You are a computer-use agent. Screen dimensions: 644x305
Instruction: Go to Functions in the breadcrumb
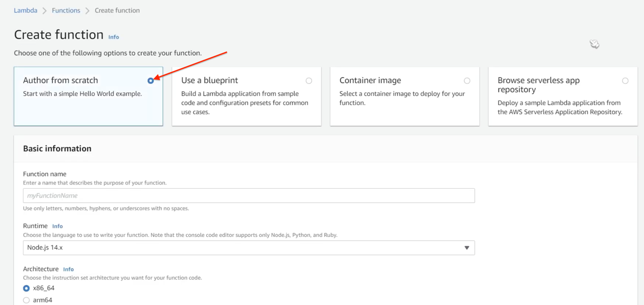tap(66, 10)
